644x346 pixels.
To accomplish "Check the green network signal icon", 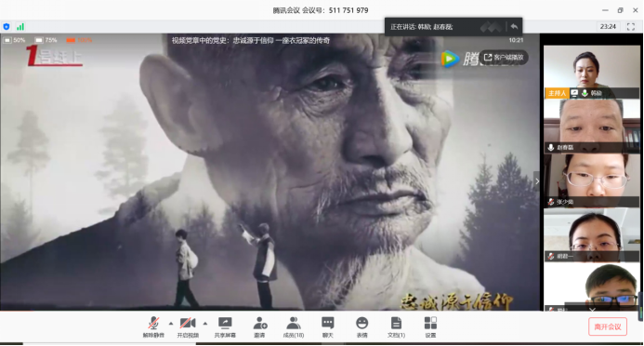I will 20,27.
